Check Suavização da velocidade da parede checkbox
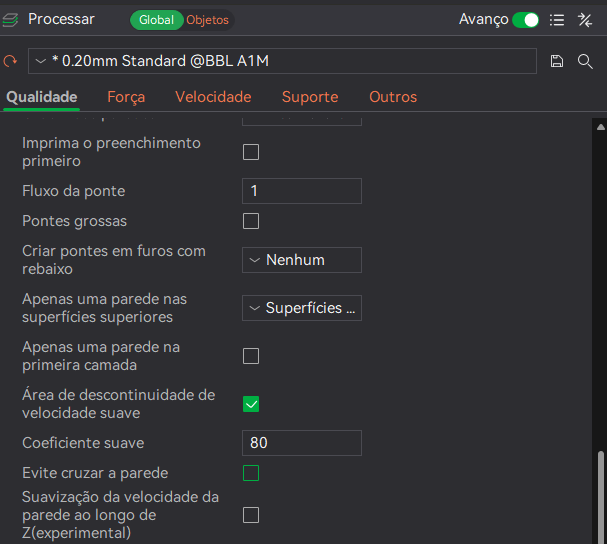Viewport: 607px width, 544px height. click(251, 515)
